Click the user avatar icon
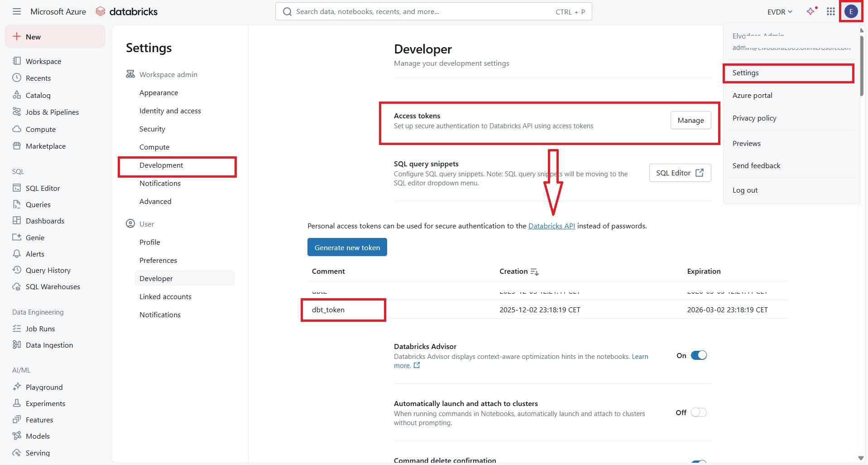 click(x=851, y=11)
